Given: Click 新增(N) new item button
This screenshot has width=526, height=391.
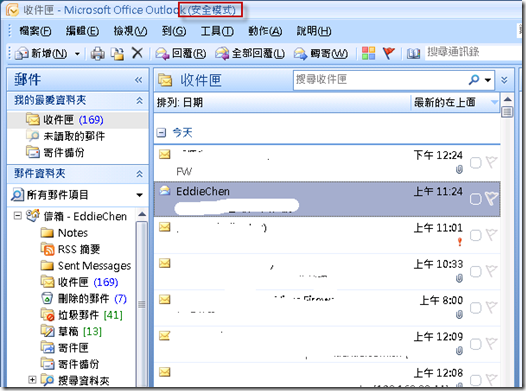Looking at the screenshot, I should tap(42, 53).
